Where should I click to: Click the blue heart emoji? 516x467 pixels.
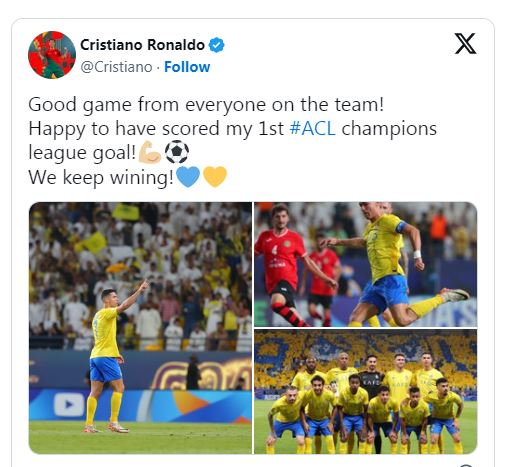pos(188,177)
